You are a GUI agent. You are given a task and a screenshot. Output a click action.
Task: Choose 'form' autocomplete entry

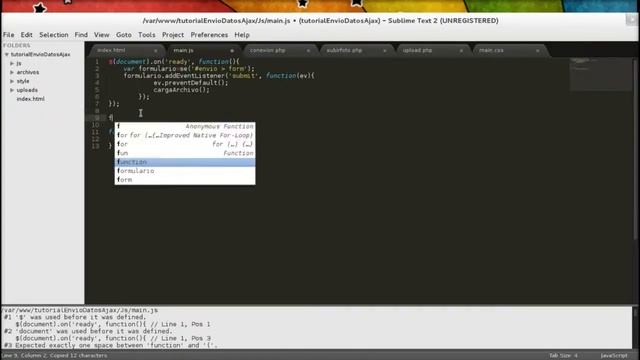coord(185,180)
